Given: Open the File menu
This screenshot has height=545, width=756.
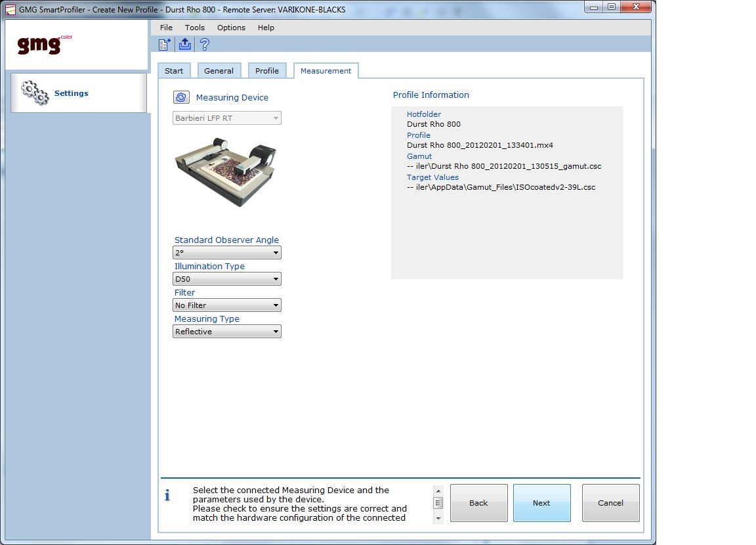Looking at the screenshot, I should click(x=166, y=28).
